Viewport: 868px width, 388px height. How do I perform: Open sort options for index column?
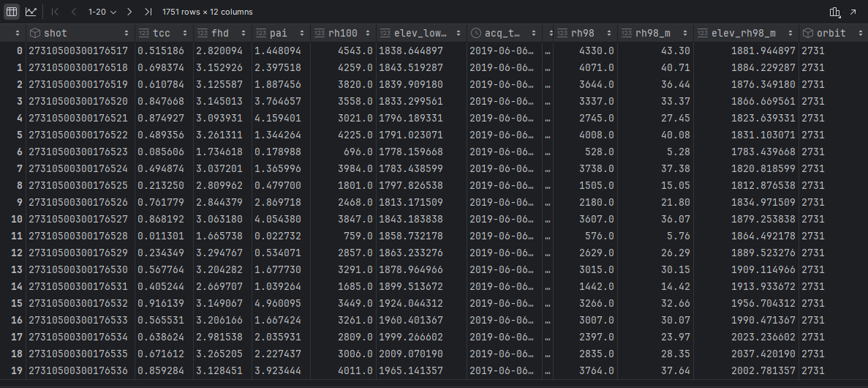[18, 33]
